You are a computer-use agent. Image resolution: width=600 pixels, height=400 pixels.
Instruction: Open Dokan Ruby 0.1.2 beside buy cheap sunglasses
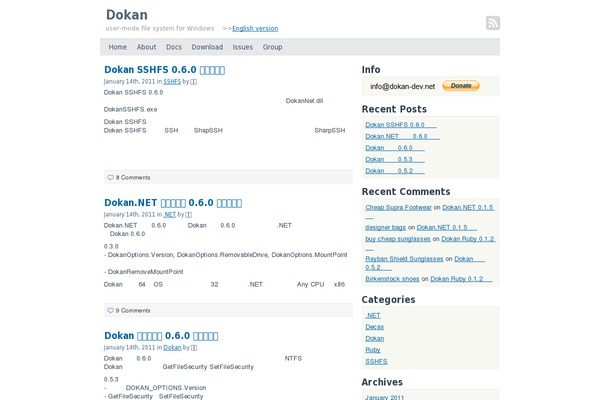(x=468, y=239)
